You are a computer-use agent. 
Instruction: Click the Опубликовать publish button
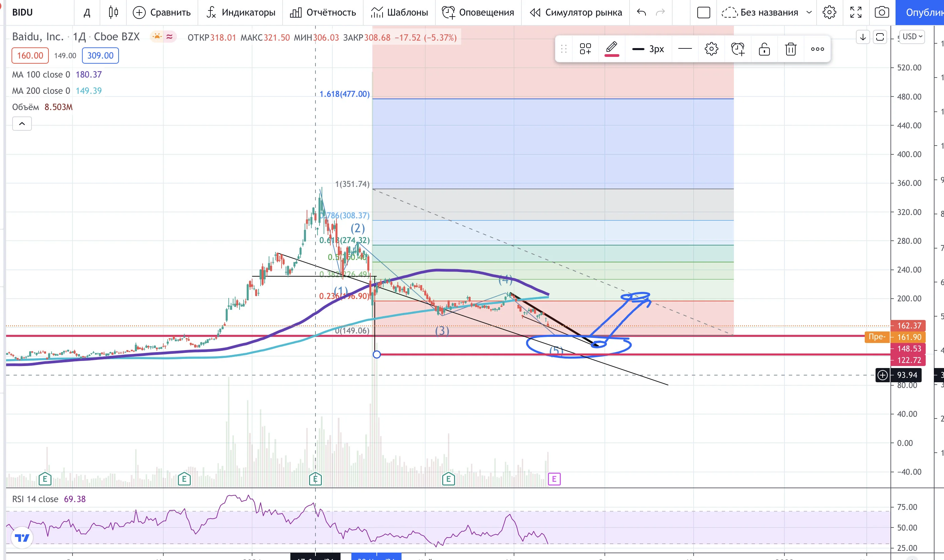coord(920,13)
